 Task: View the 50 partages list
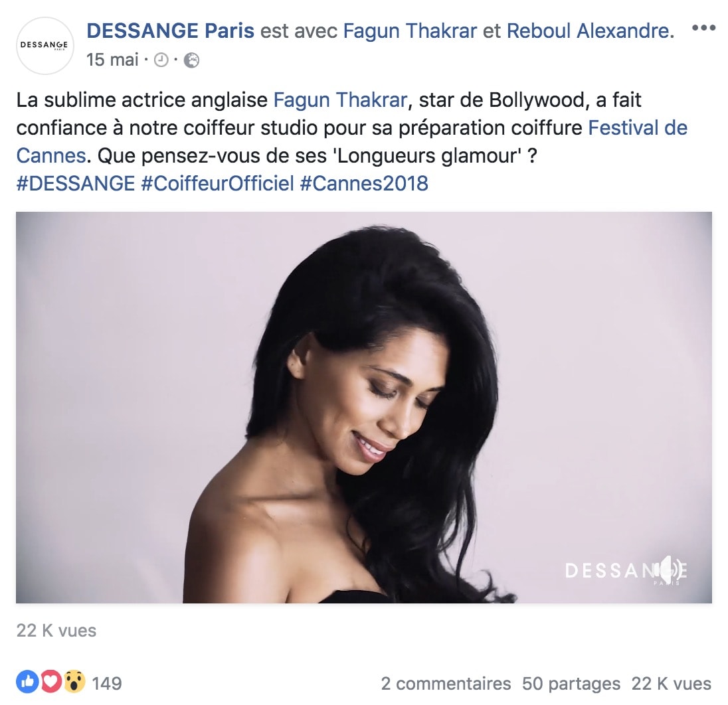click(571, 684)
